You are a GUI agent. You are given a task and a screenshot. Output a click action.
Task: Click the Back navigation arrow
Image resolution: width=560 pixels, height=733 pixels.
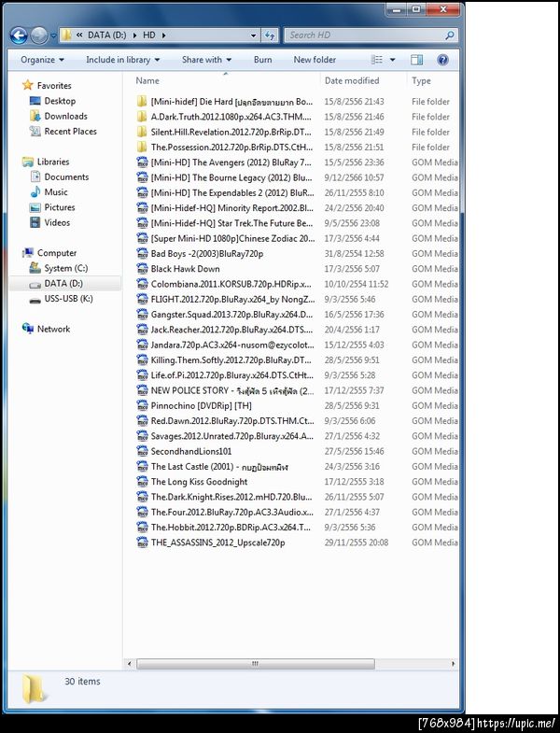click(19, 35)
